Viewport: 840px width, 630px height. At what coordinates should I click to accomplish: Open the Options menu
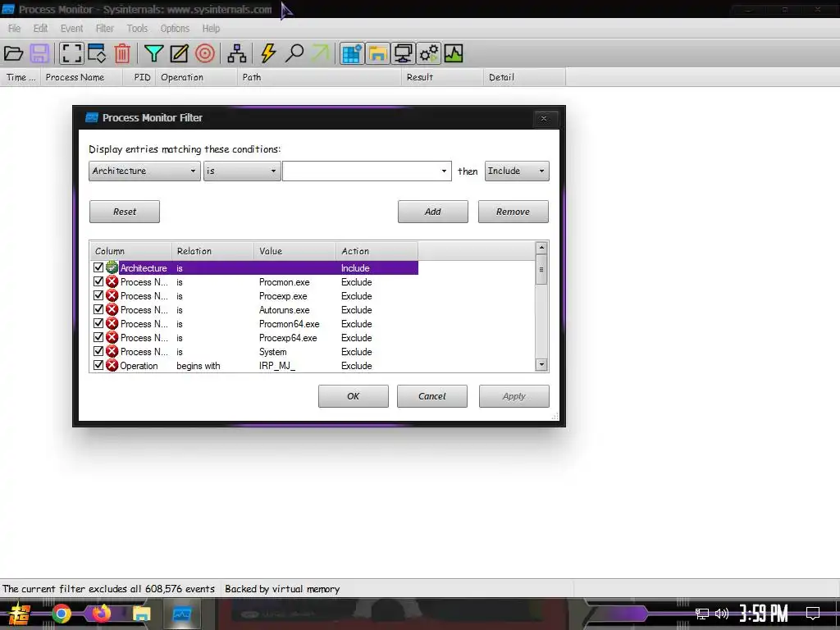tap(175, 29)
